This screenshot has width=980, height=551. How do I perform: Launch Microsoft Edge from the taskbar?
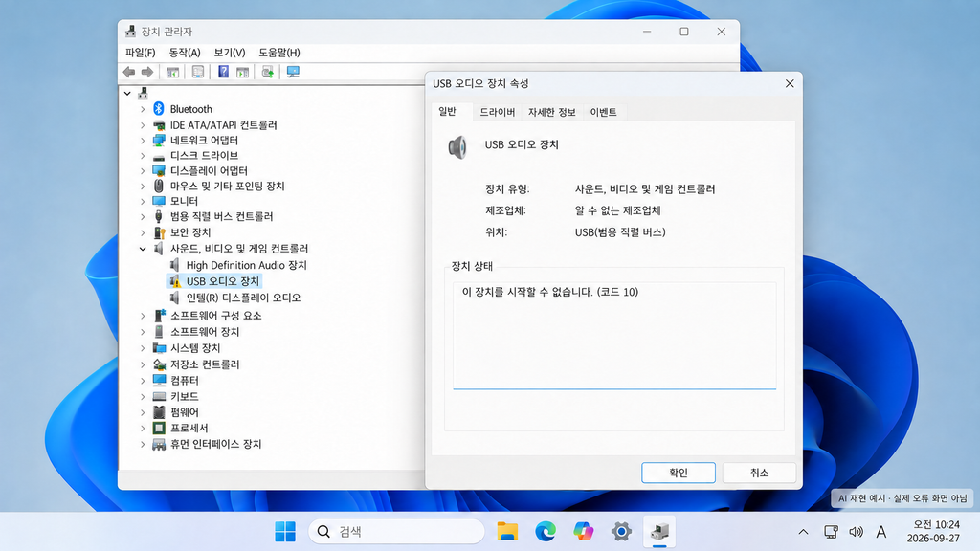pos(545,532)
